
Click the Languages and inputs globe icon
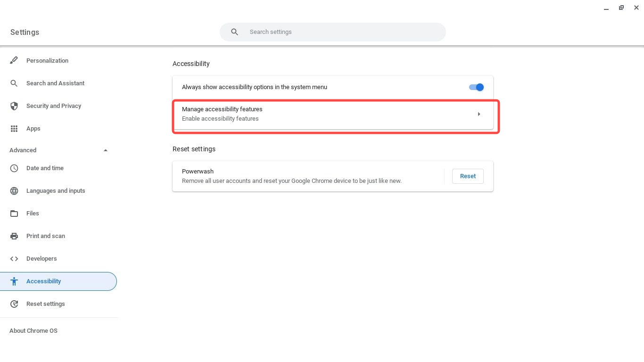tap(14, 190)
